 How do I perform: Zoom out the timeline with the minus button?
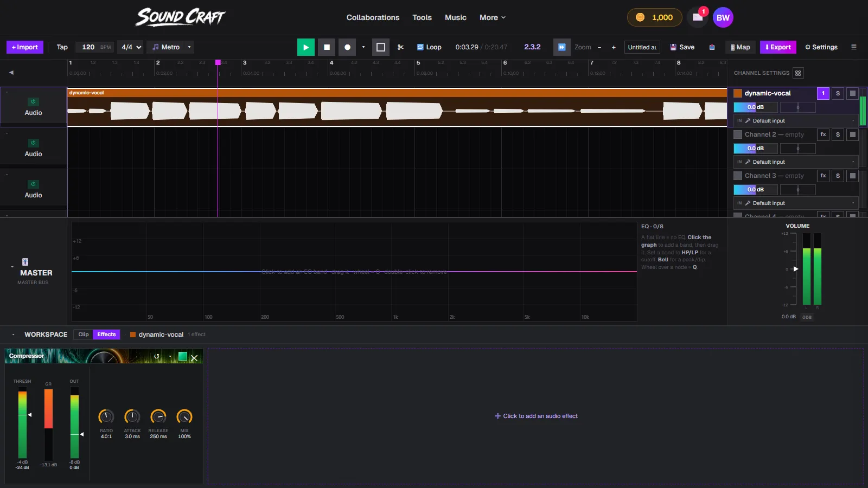(x=599, y=47)
